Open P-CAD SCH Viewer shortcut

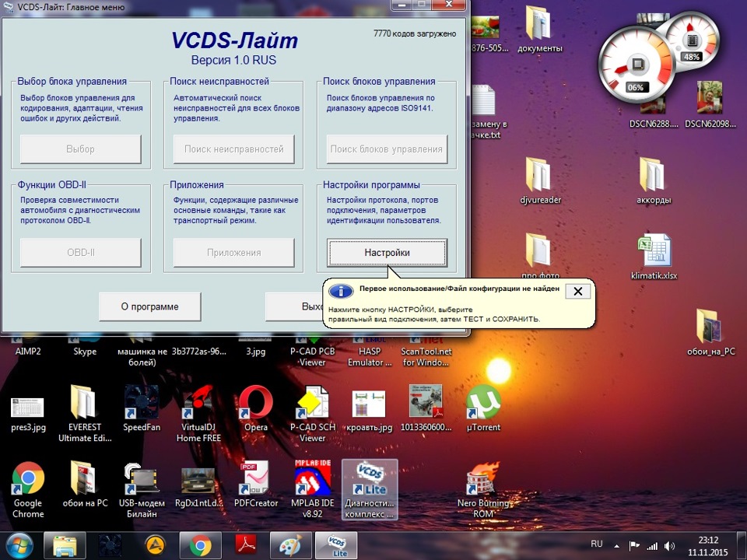(313, 413)
